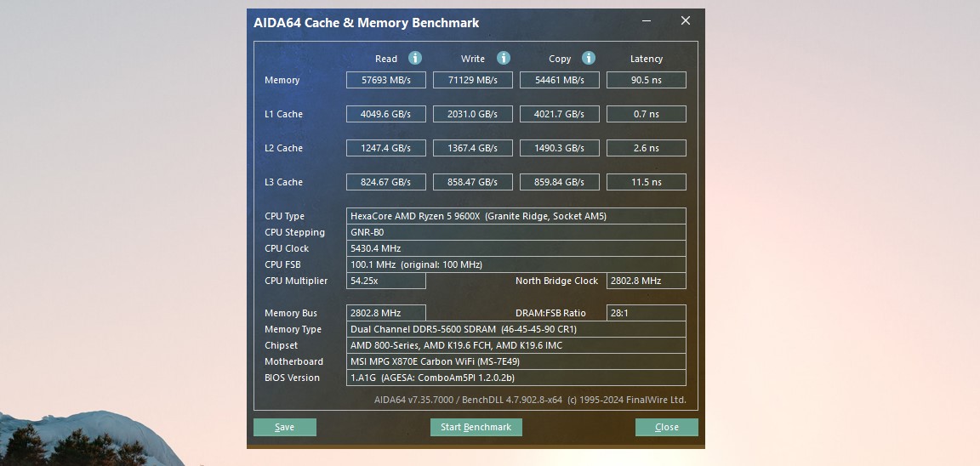This screenshot has height=466, width=980.
Task: Select L2 Cache read value 1247.4 GB/s
Action: [x=385, y=148]
